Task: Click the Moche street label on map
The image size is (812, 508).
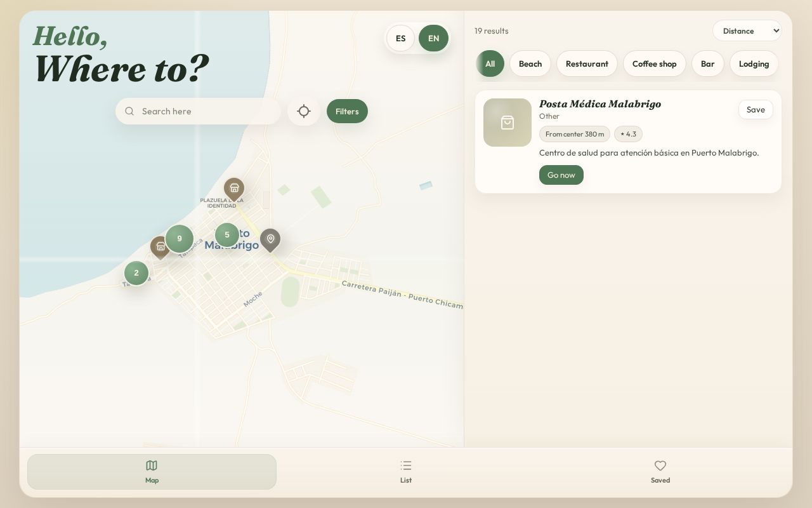Action: pyautogui.click(x=252, y=299)
